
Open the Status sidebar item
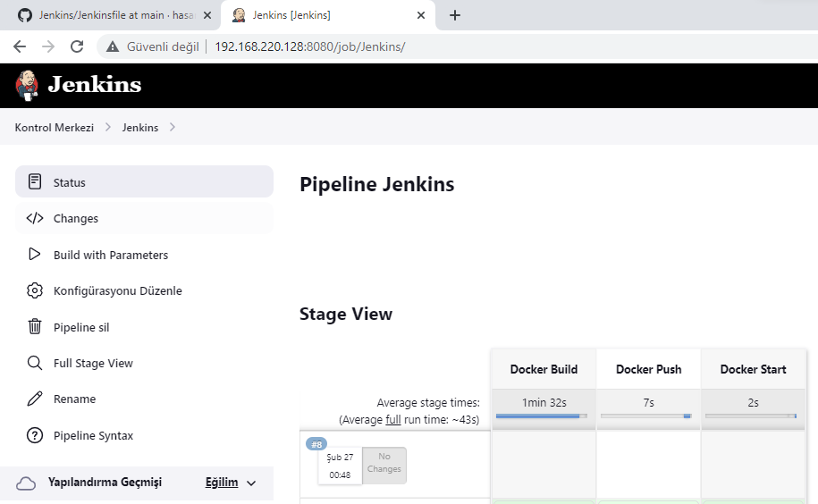point(144,181)
